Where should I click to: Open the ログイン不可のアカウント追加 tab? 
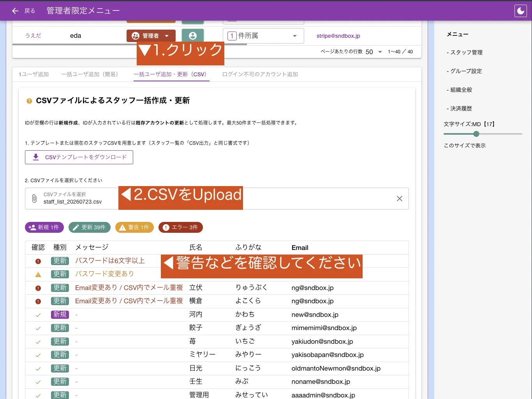pyautogui.click(x=260, y=74)
